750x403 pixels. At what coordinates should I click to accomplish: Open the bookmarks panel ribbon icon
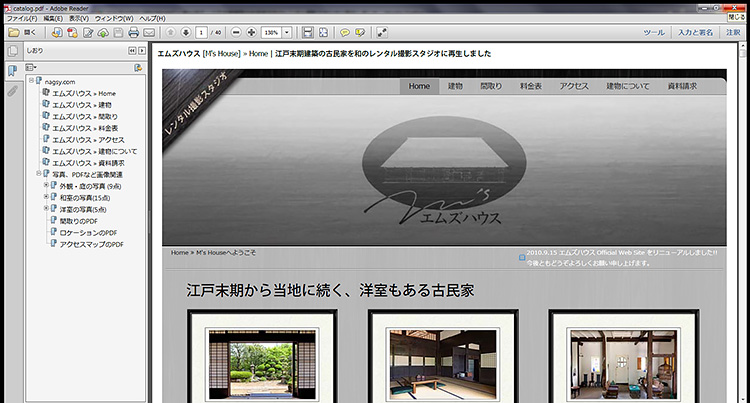click(x=12, y=71)
